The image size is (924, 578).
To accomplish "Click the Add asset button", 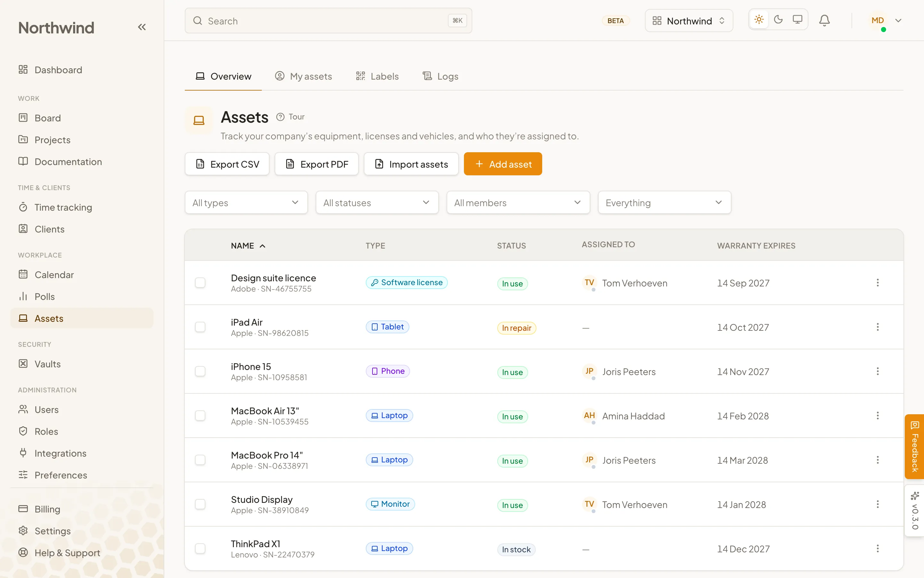I will coord(503,164).
